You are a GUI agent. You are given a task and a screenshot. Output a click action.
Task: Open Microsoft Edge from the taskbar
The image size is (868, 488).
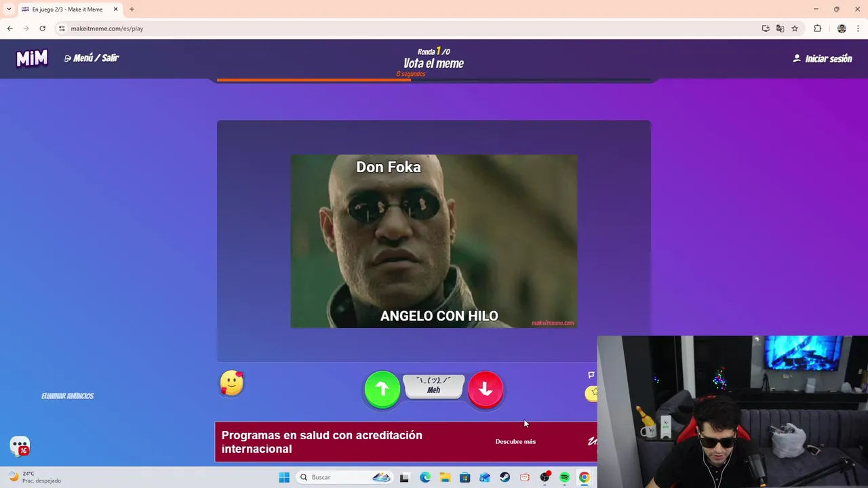coord(425,477)
